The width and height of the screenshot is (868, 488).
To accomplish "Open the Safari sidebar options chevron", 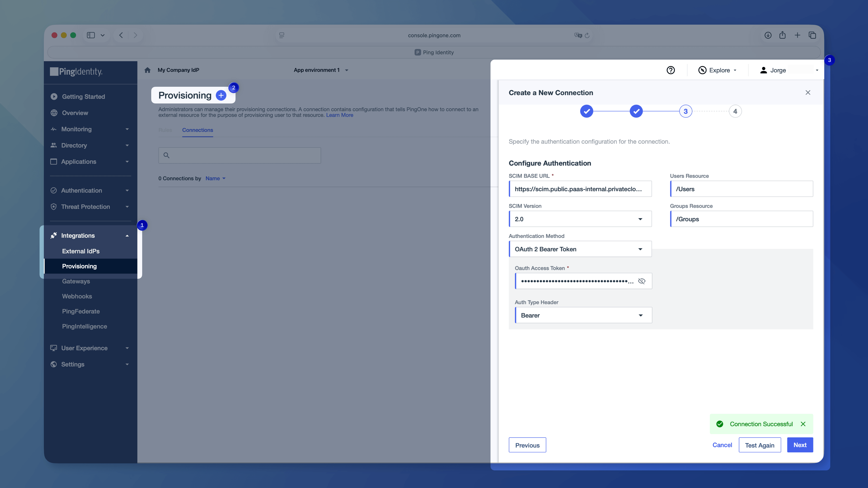I will pyautogui.click(x=102, y=35).
